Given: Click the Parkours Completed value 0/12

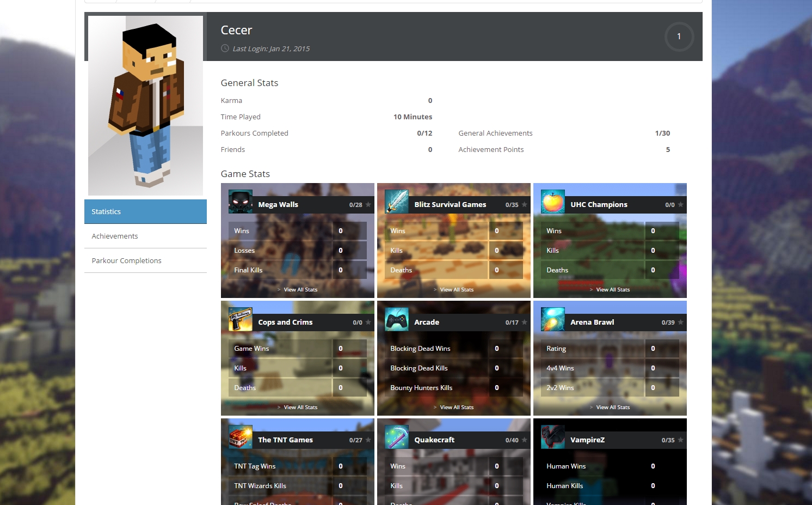Looking at the screenshot, I should pyautogui.click(x=425, y=133).
